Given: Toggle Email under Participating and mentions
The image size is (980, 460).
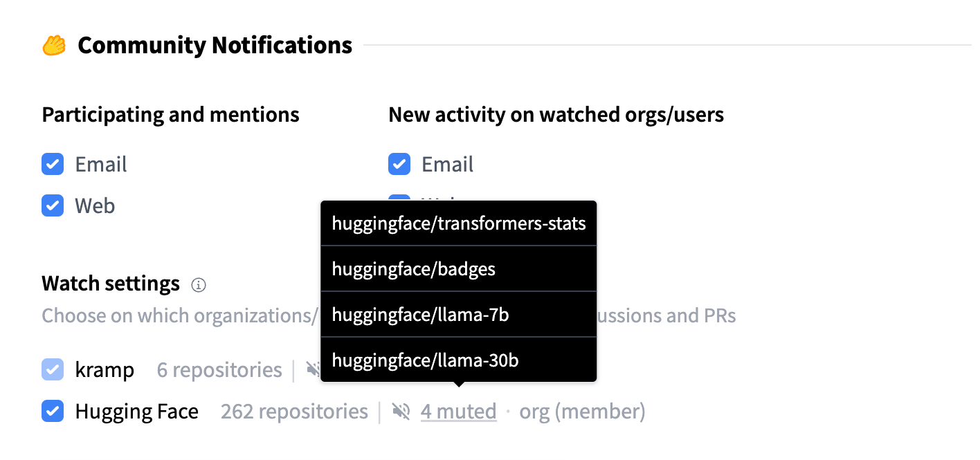Looking at the screenshot, I should tap(53, 165).
